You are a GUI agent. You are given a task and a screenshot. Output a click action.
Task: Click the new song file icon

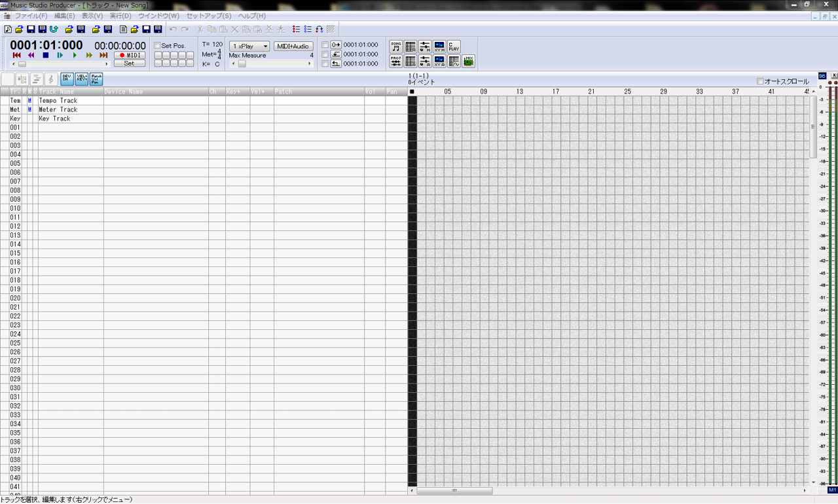pos(8,29)
